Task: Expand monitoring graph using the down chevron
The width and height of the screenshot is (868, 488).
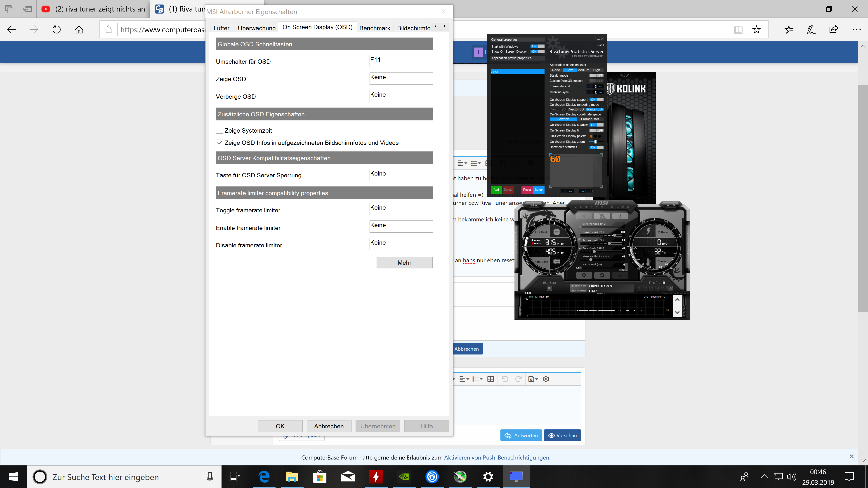Action: point(677,312)
